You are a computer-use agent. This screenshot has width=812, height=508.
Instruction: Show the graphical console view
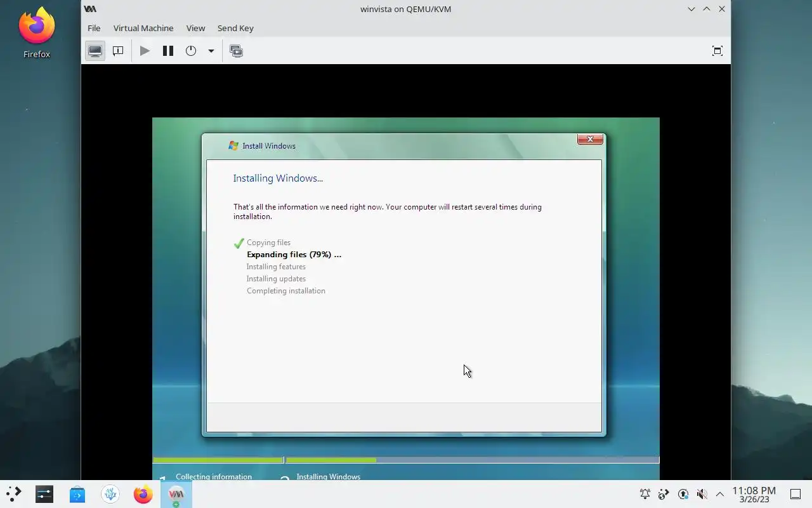coord(95,51)
